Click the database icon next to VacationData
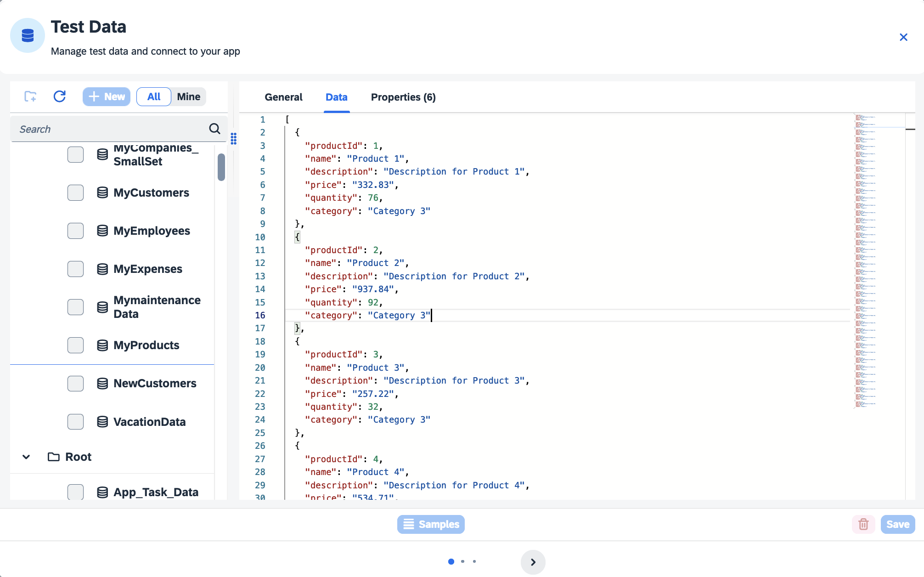This screenshot has height=577, width=924. pos(102,422)
